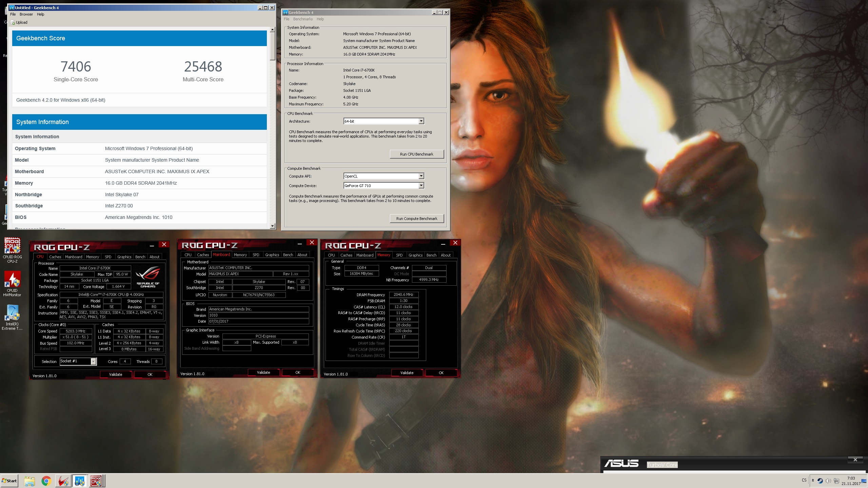The width and height of the screenshot is (868, 488).
Task: Click the Run Compute Benchmark button
Action: click(417, 219)
